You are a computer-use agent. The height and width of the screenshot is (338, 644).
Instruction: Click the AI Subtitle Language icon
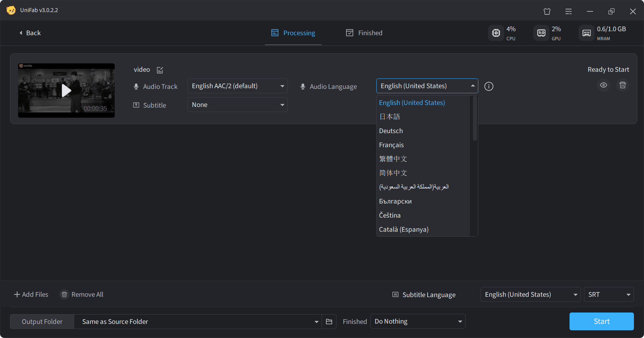tap(395, 294)
